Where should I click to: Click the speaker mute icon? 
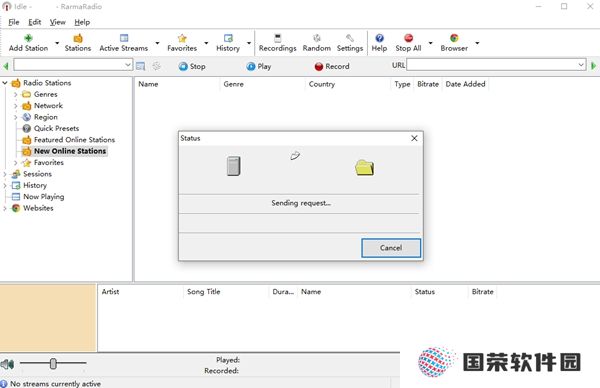tap(7, 364)
